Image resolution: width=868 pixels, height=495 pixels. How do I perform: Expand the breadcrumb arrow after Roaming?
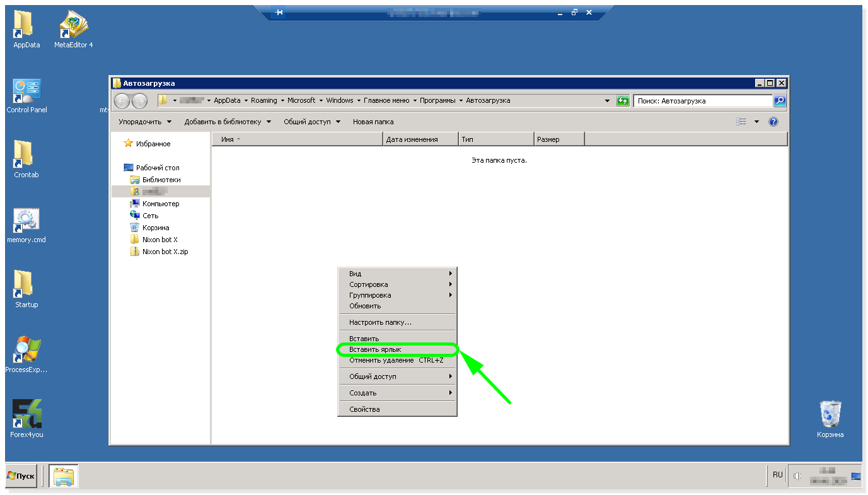click(x=282, y=101)
